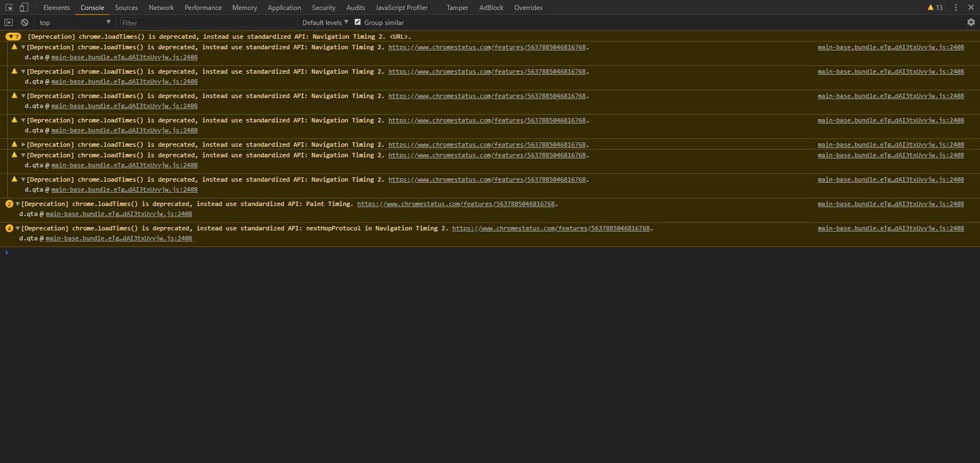980x463 pixels.
Task: Focus the console Filter field
Action: click(208, 23)
